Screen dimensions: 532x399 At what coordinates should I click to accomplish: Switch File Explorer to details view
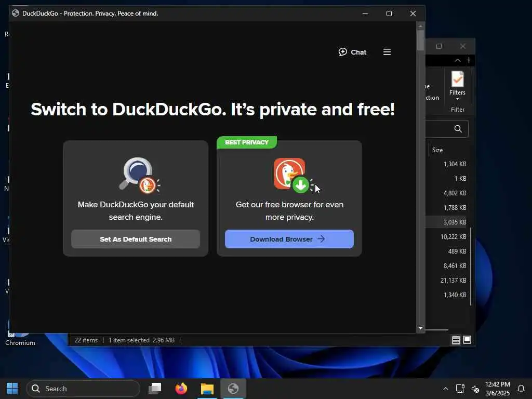tap(456, 340)
